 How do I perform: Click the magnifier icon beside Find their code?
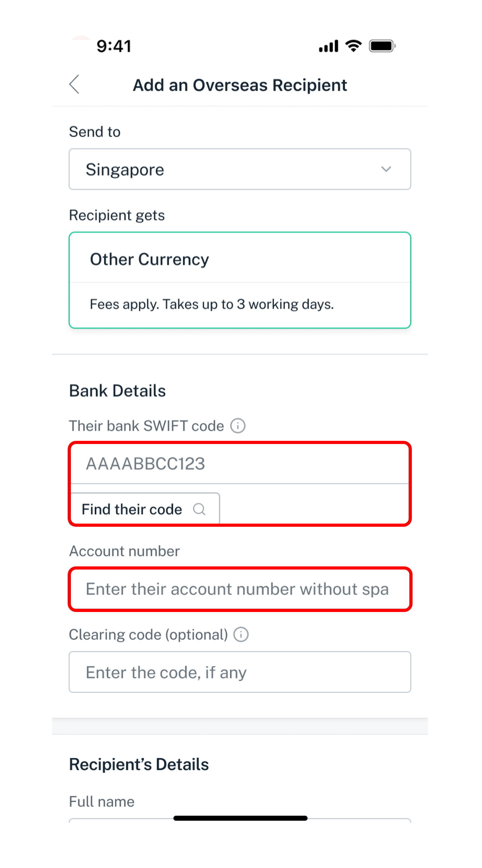click(x=199, y=509)
